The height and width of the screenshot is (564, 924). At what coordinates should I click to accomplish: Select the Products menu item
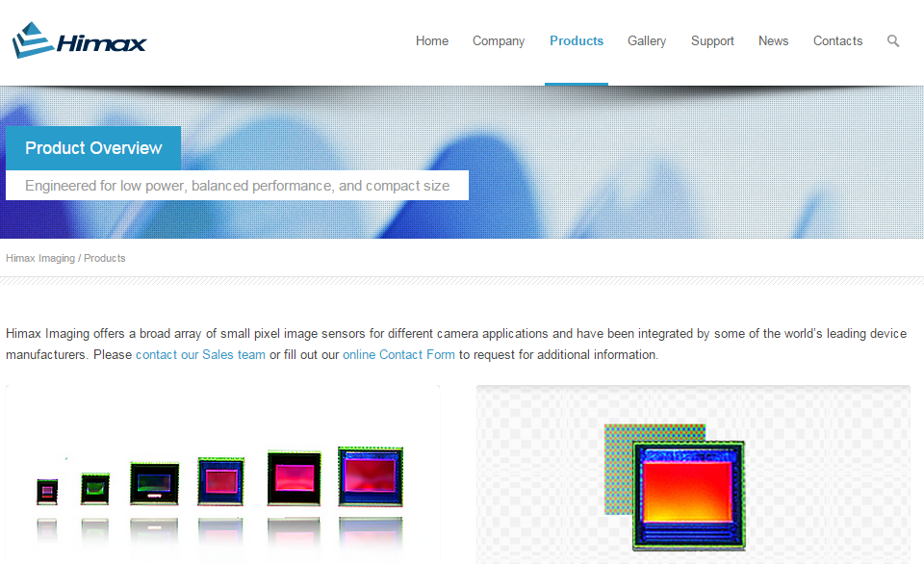click(x=577, y=40)
